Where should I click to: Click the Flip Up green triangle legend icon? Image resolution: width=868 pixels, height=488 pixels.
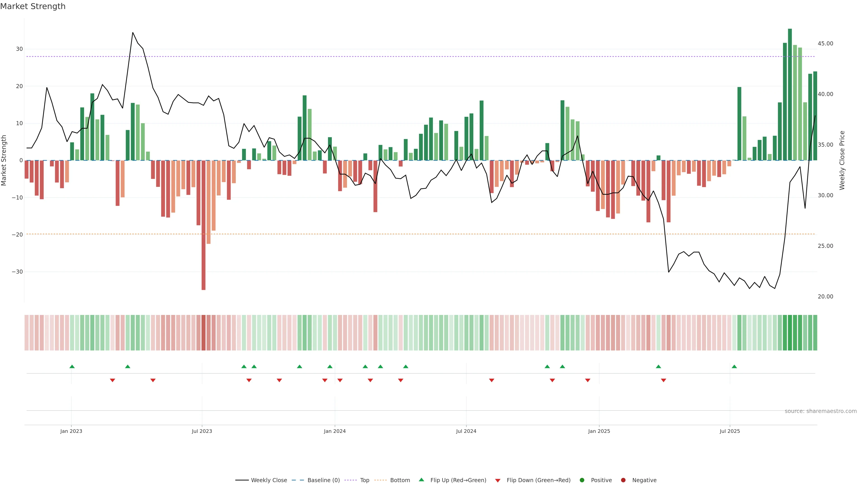(x=421, y=480)
